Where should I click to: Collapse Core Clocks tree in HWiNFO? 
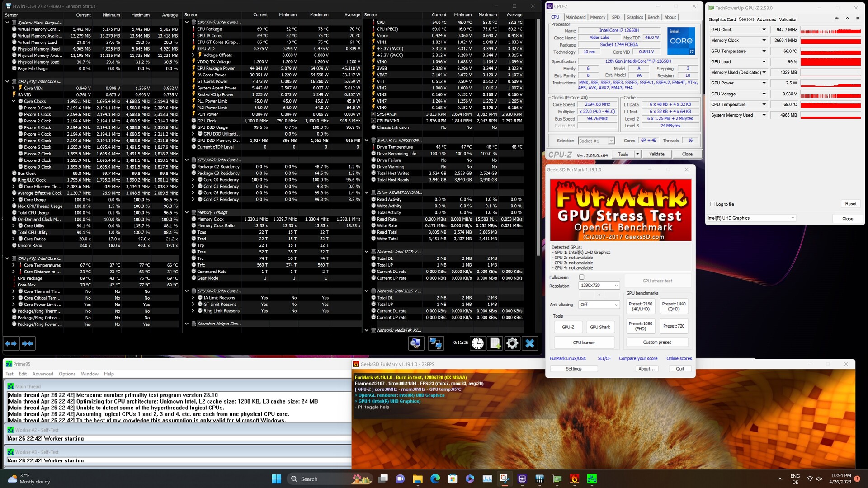point(14,101)
